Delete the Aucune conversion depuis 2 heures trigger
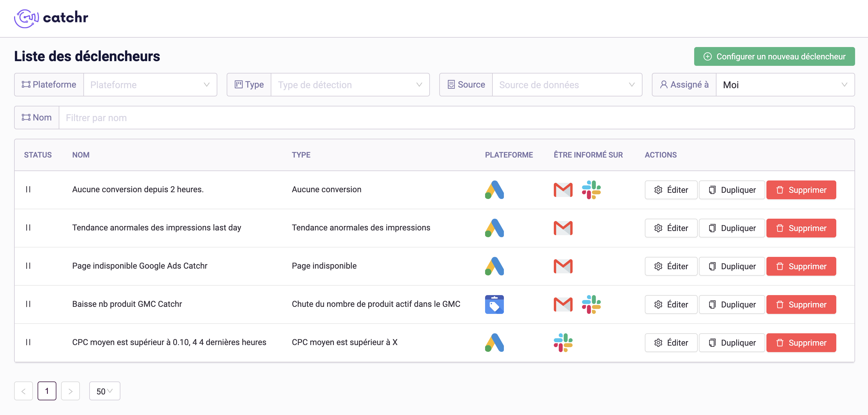This screenshot has height=415, width=868. 801,190
